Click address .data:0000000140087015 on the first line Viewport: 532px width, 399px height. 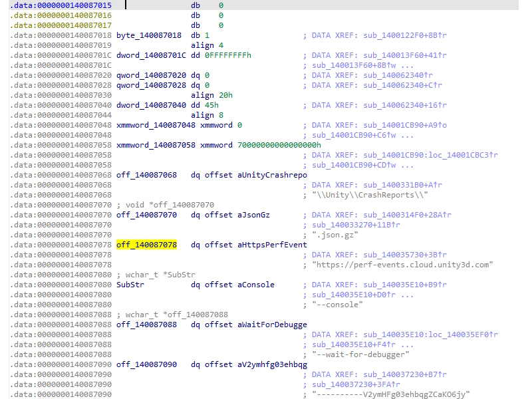click(x=61, y=5)
